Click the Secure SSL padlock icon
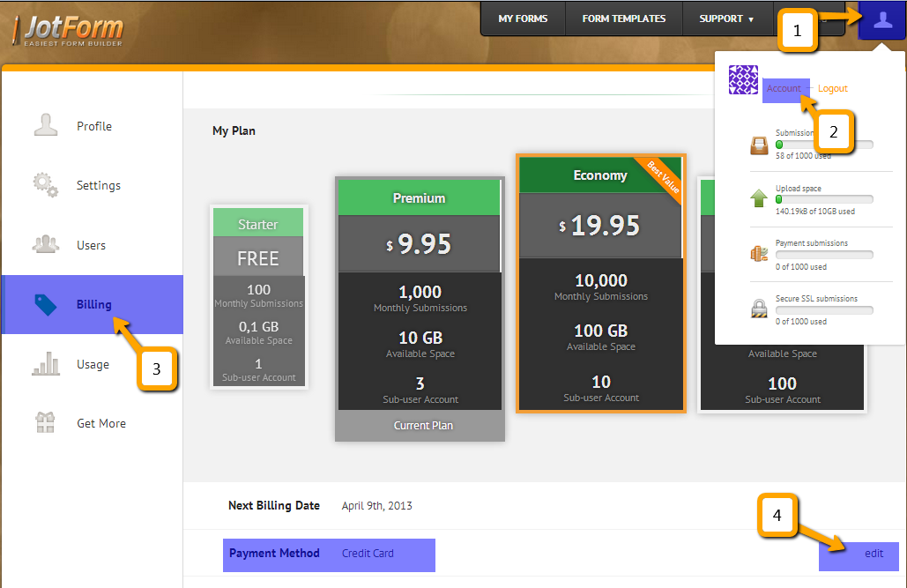This screenshot has width=907, height=588. pos(759,309)
